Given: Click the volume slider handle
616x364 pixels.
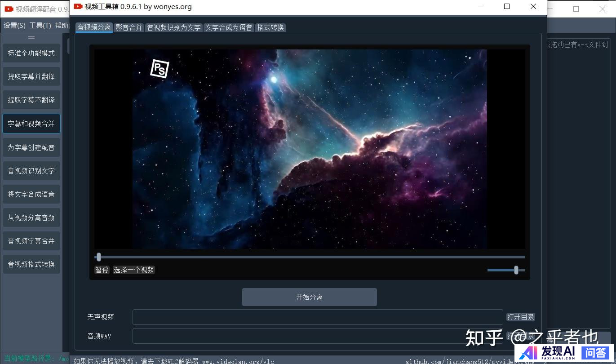Looking at the screenshot, I should (516, 270).
